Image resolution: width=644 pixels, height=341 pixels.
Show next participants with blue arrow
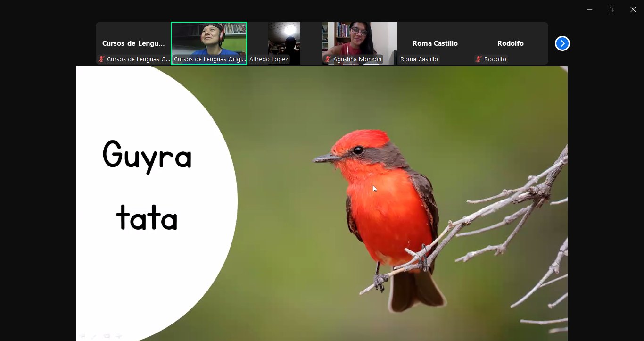coord(562,43)
